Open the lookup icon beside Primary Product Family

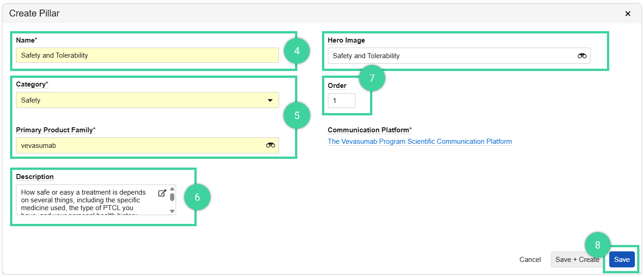coord(270,145)
